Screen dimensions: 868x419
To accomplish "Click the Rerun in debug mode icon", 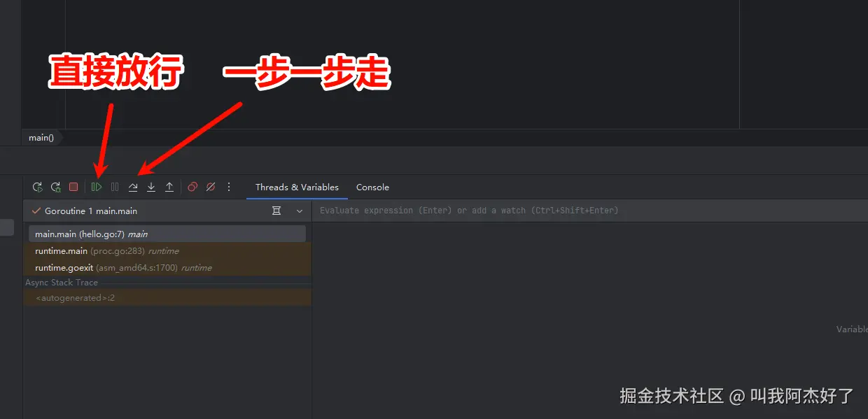I will tap(56, 187).
